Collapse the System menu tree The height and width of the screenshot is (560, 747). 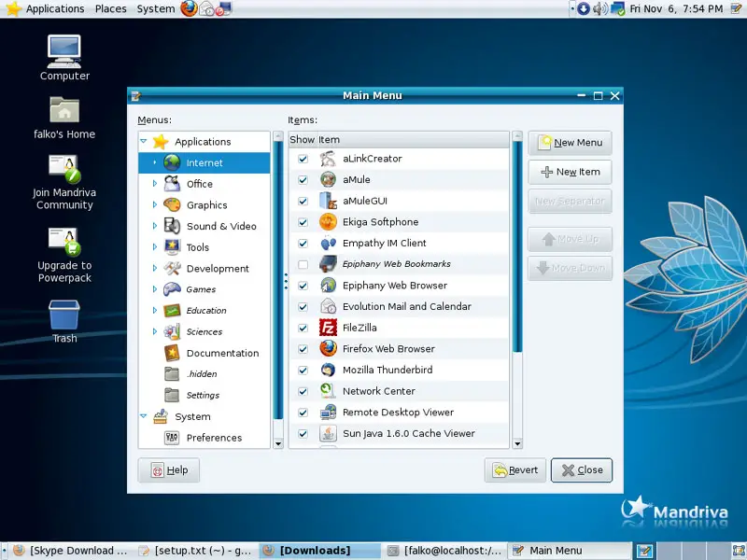[x=144, y=416]
